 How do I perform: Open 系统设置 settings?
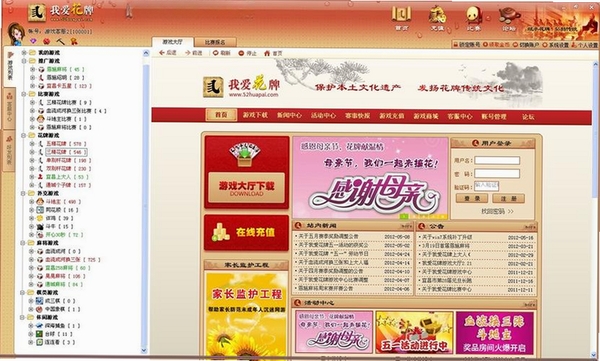(x=555, y=45)
